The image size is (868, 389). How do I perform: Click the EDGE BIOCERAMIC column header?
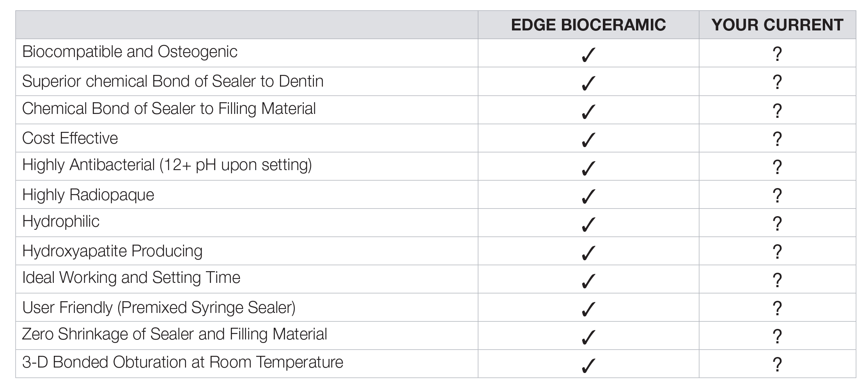pyautogui.click(x=588, y=25)
